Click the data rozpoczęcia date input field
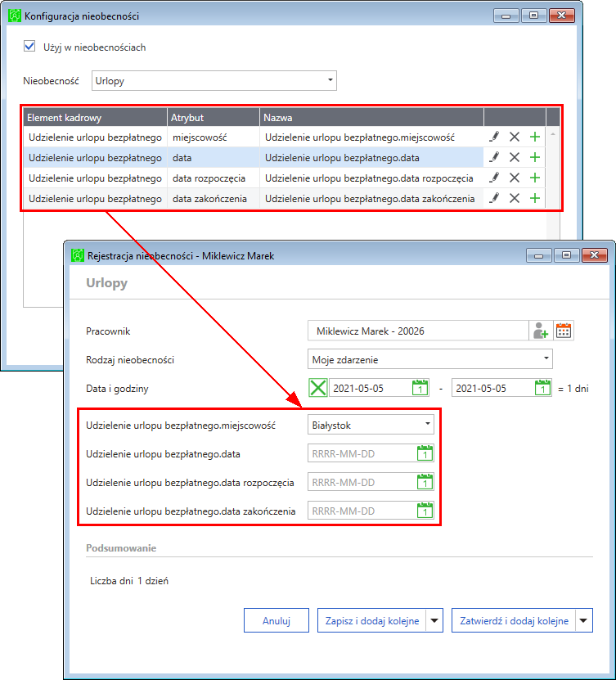 tap(361, 482)
